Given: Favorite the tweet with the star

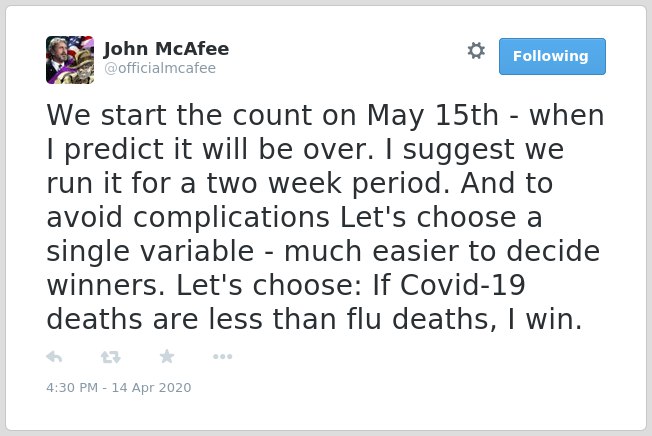Looking at the screenshot, I should point(167,357).
